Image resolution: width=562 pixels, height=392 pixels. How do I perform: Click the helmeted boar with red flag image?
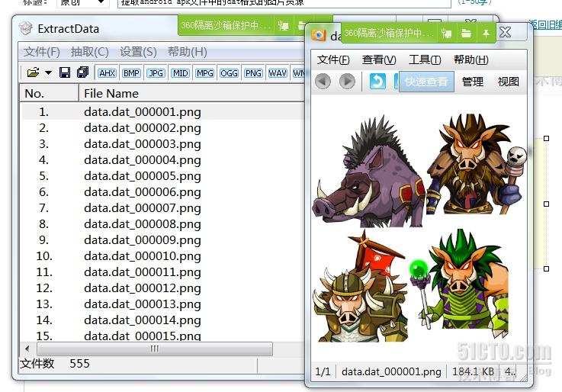[x=361, y=287]
